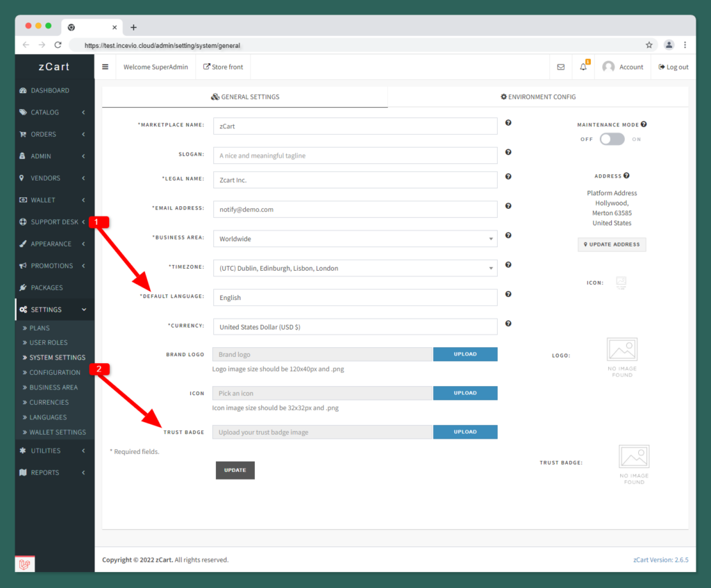Switch to the Environment Config tab
The height and width of the screenshot is (588, 711).
click(x=538, y=97)
